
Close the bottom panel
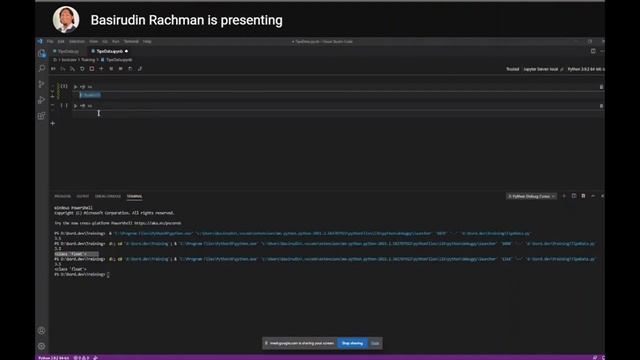pyautogui.click(x=602, y=196)
